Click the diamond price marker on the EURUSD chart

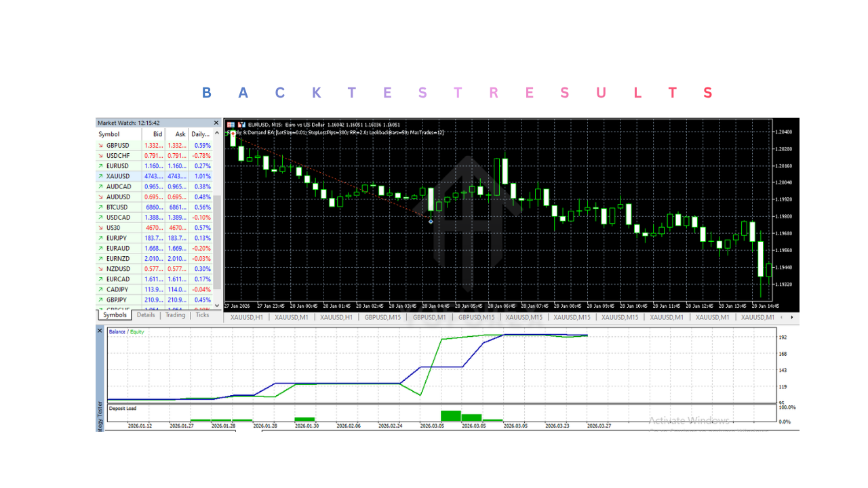430,221
